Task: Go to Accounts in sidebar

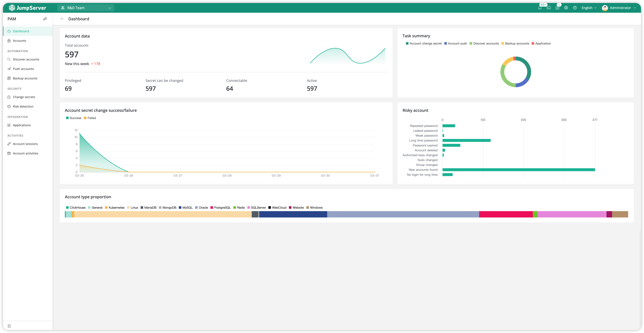Action: pyautogui.click(x=19, y=41)
